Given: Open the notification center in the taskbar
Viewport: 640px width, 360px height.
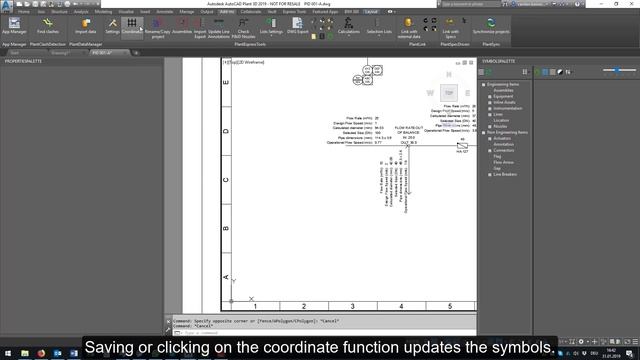Looking at the screenshot, I should 630,353.
